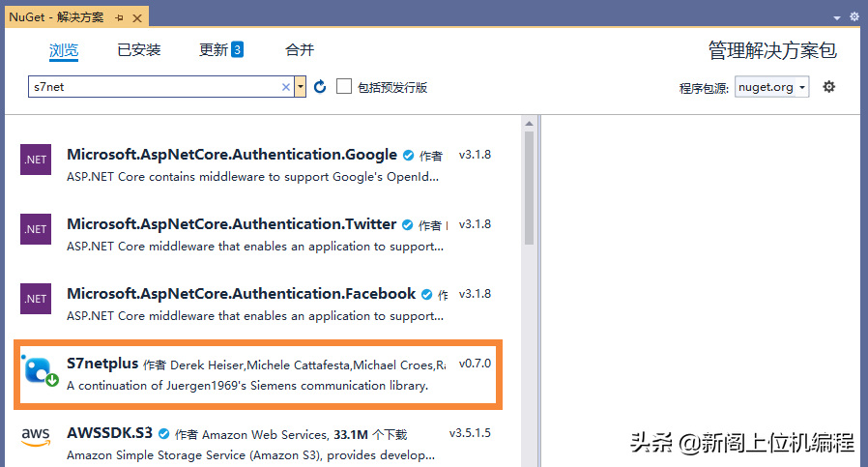868x467 pixels.
Task: Click the 包括预发行版 label
Action: (392, 88)
